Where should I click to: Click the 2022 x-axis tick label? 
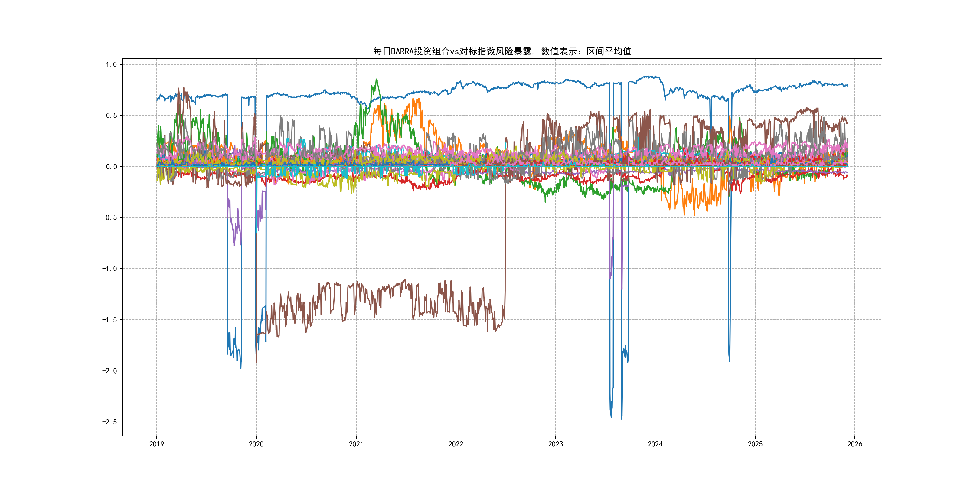pos(456,444)
